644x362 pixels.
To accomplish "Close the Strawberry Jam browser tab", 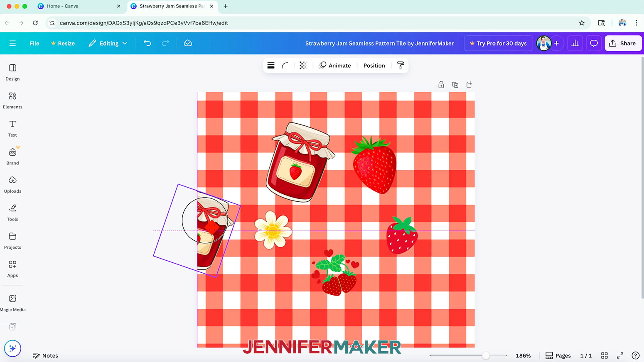I will pyautogui.click(x=211, y=6).
